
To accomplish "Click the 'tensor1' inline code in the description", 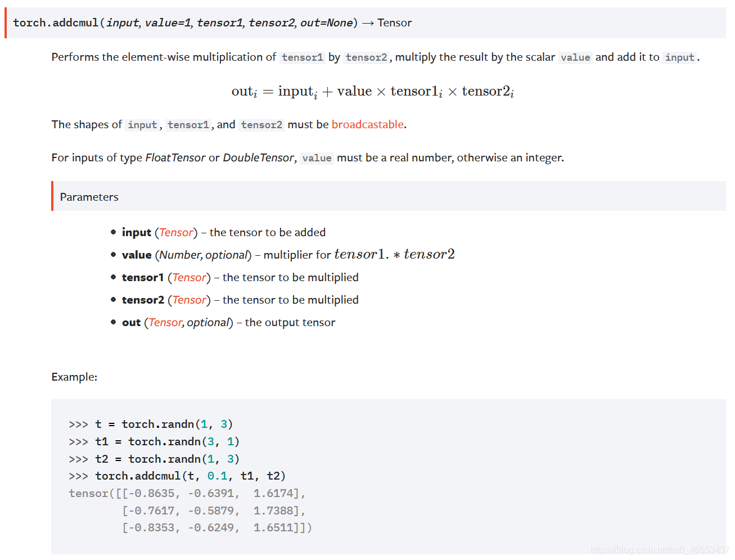I will click(303, 57).
